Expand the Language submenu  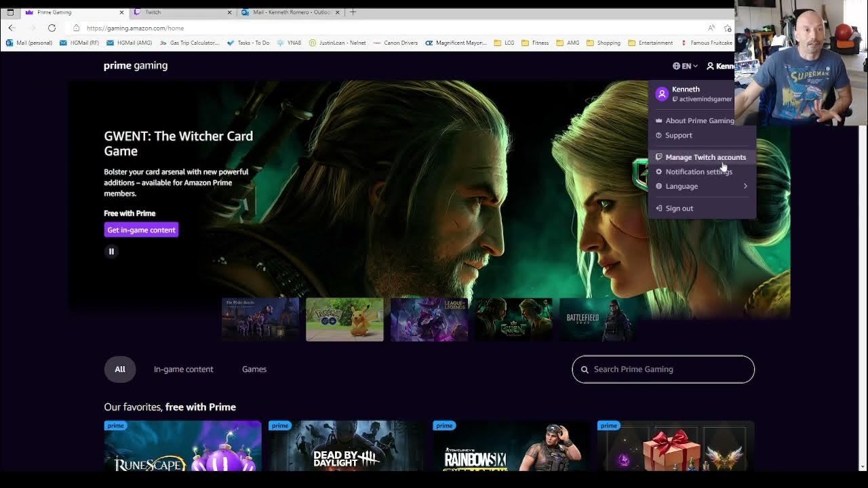[x=702, y=186]
